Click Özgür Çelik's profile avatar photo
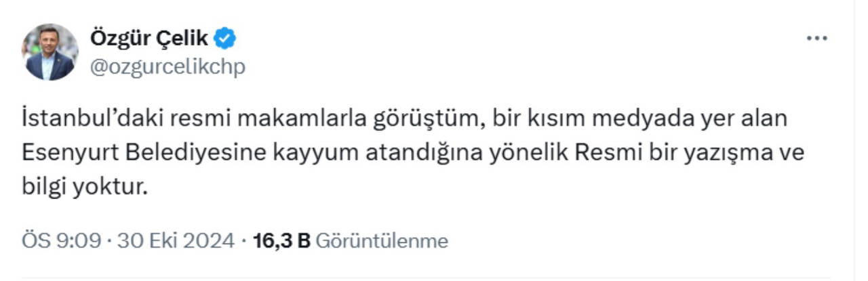The height and width of the screenshot is (281, 868). point(50,52)
